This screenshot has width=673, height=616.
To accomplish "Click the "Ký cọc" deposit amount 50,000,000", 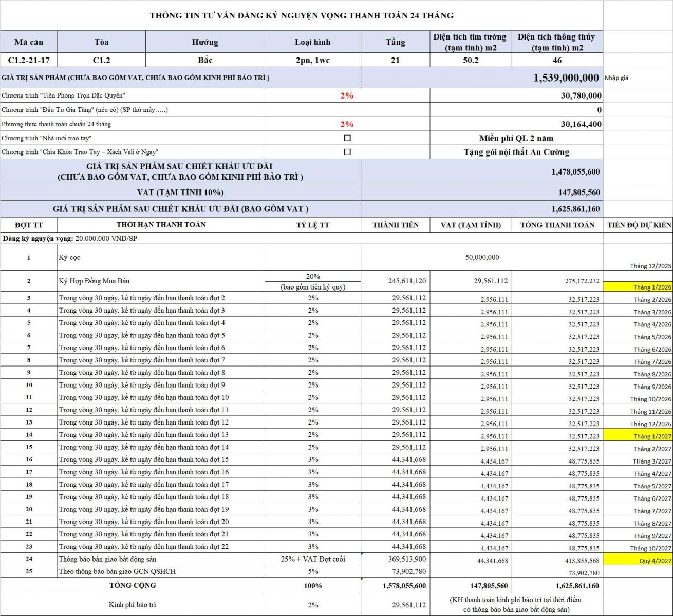I will pos(482,257).
